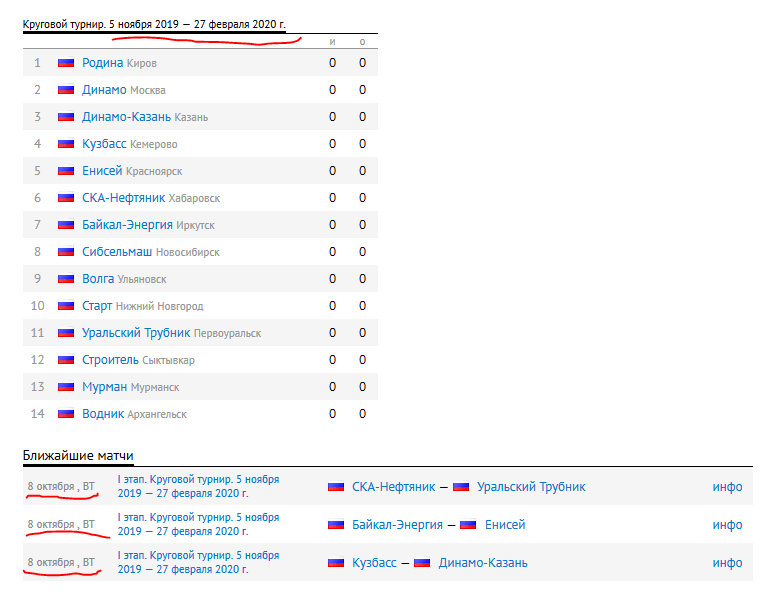Click the flag before Динамо-Казань in upcoming matches
Image resolution: width=771 pixels, height=599 pixels.
422,563
